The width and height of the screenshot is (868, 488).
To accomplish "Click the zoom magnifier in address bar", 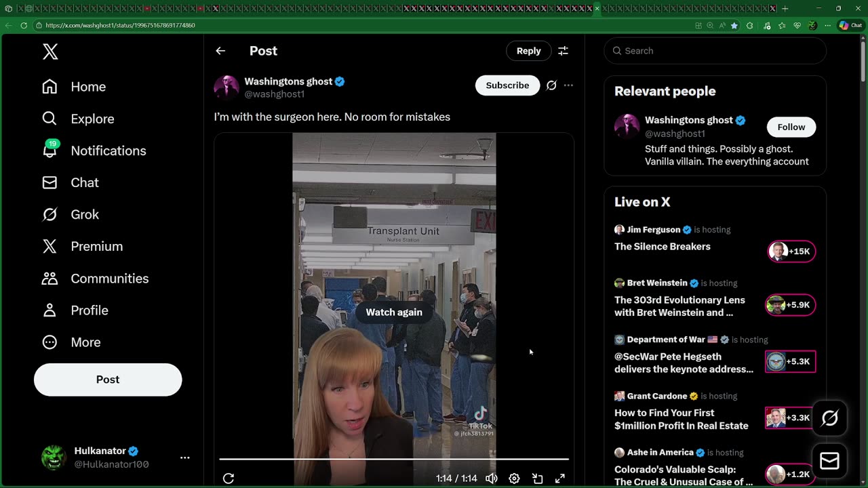I will [710, 25].
